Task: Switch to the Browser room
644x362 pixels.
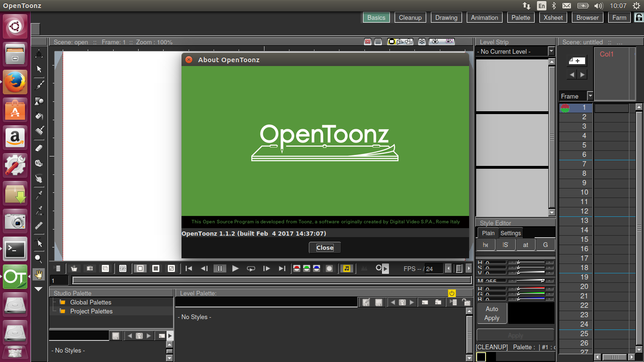Action: pyautogui.click(x=587, y=17)
